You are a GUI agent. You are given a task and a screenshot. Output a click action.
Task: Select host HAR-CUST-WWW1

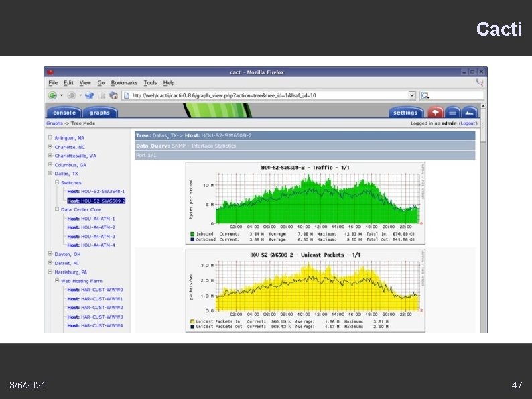click(x=95, y=299)
